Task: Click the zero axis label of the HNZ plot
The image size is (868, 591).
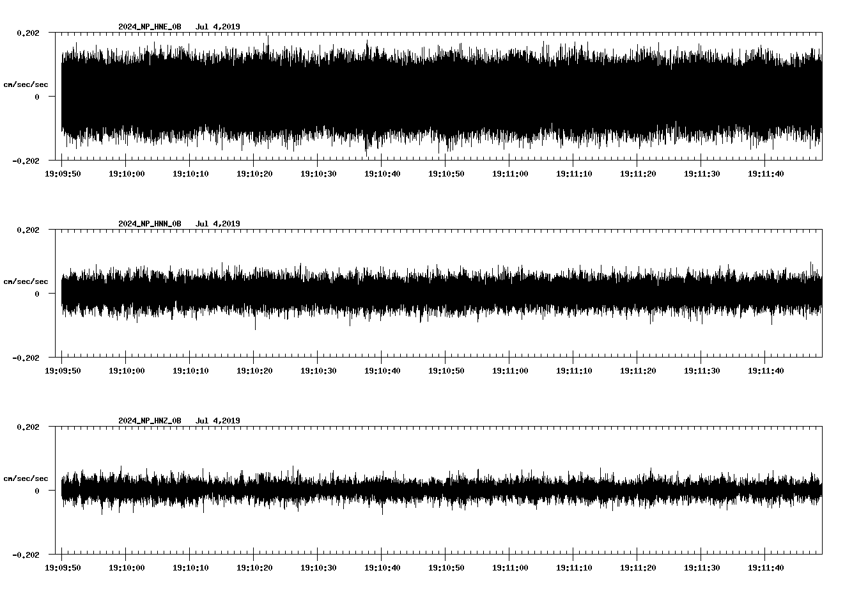Action: (x=37, y=491)
